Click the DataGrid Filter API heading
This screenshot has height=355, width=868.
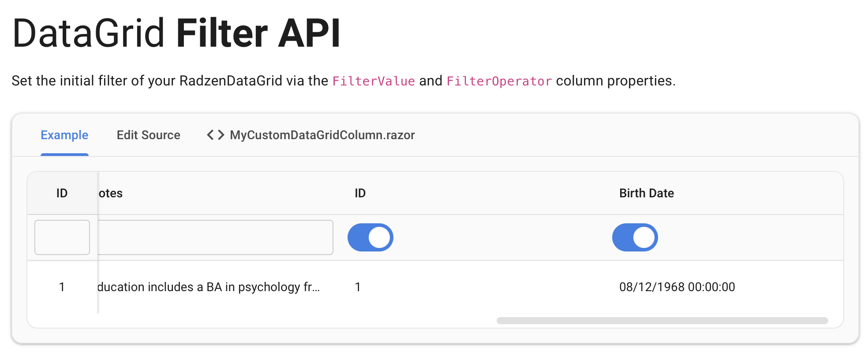(x=176, y=33)
